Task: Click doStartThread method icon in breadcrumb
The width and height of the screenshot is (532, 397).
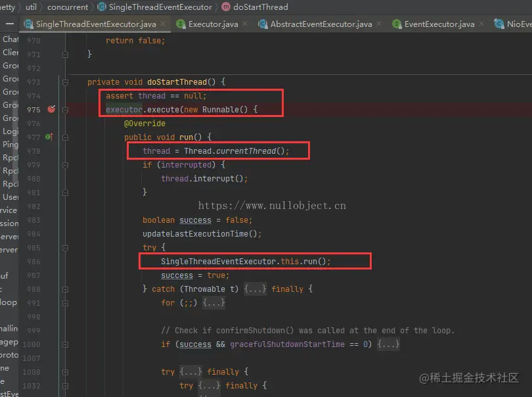Action: point(226,7)
